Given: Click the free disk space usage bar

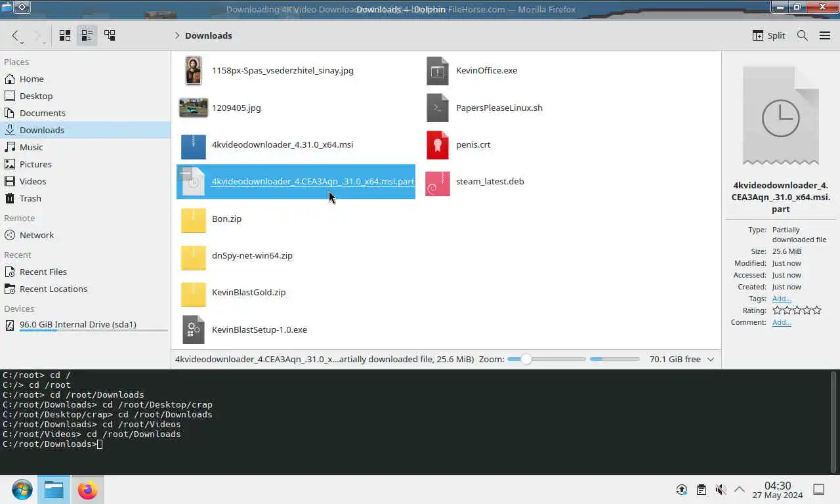Looking at the screenshot, I should tap(614, 359).
